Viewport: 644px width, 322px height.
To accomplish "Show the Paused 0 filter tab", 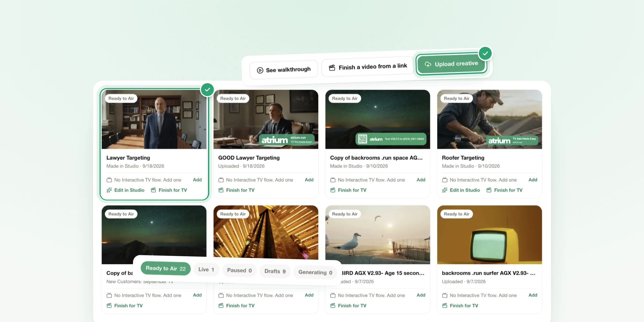I will click(239, 270).
